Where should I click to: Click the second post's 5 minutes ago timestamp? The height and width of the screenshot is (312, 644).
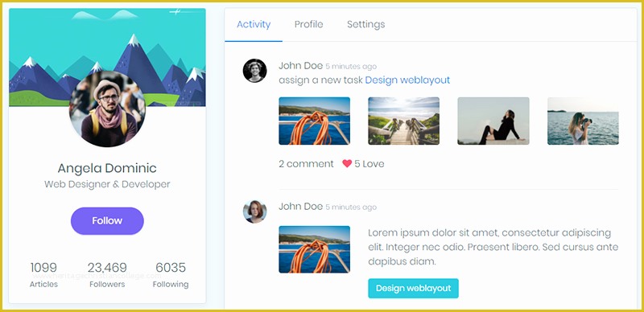point(351,207)
